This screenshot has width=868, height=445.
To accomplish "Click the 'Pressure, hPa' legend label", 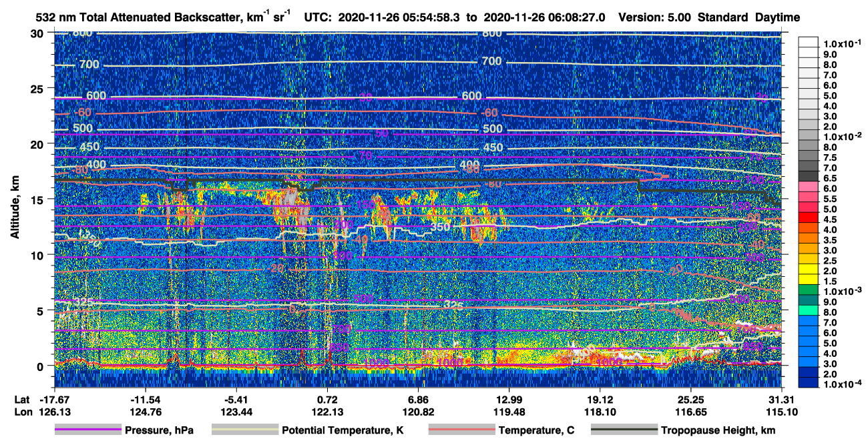I will 159,430.
